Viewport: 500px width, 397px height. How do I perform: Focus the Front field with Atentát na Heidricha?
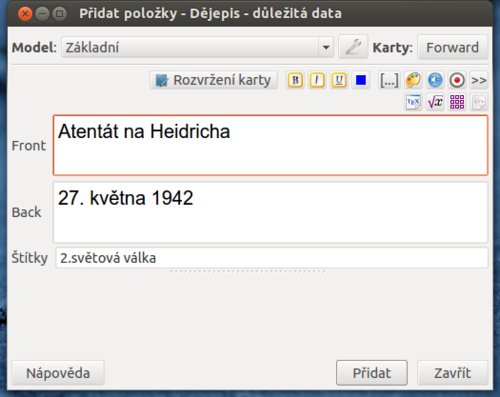tap(270, 145)
